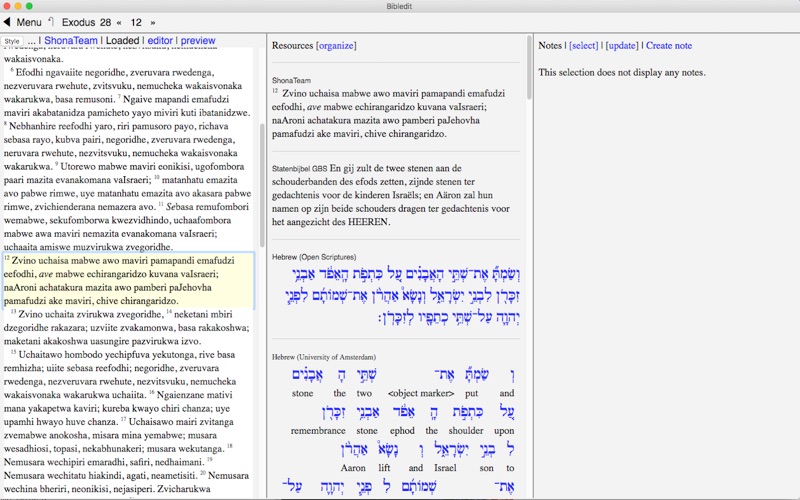Image resolution: width=800 pixels, height=500 pixels.
Task: Click the Notes update link
Action: 621,45
